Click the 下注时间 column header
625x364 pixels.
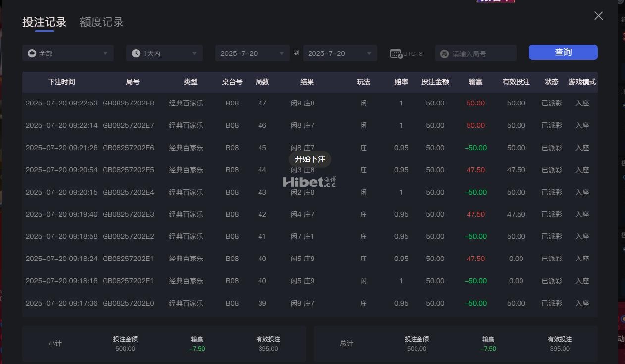pos(61,82)
